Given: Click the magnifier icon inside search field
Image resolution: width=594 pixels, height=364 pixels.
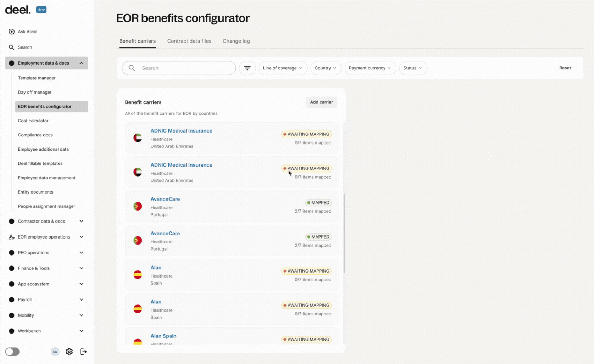Looking at the screenshot, I should pyautogui.click(x=132, y=68).
